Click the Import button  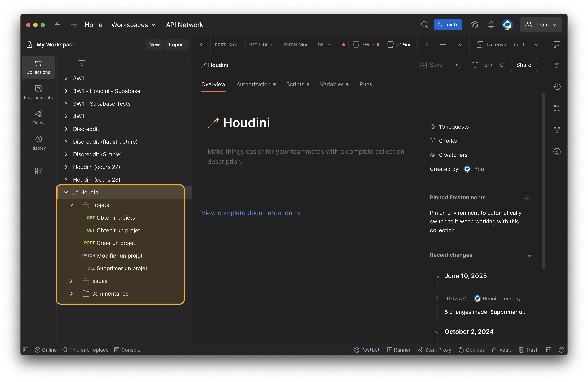177,45
